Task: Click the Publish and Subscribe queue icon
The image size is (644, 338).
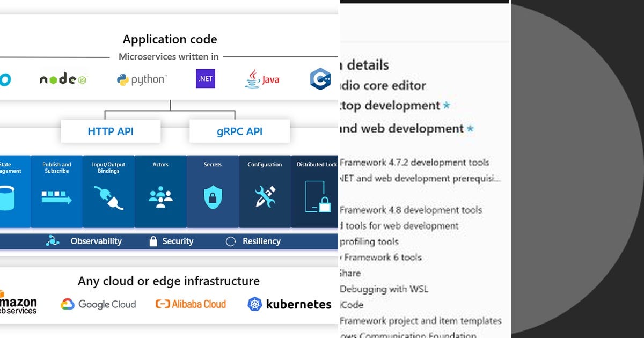Action: point(56,197)
